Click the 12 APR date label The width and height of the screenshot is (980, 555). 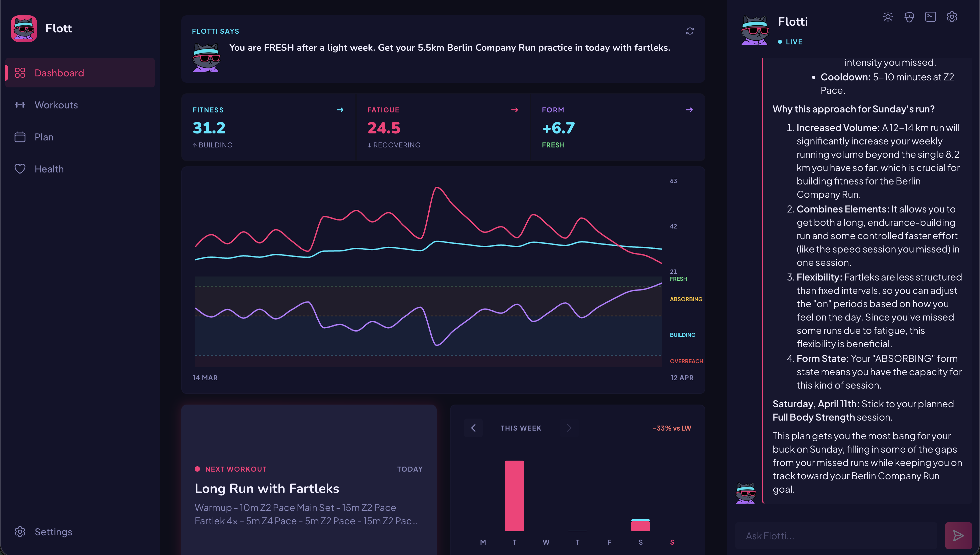[682, 378]
